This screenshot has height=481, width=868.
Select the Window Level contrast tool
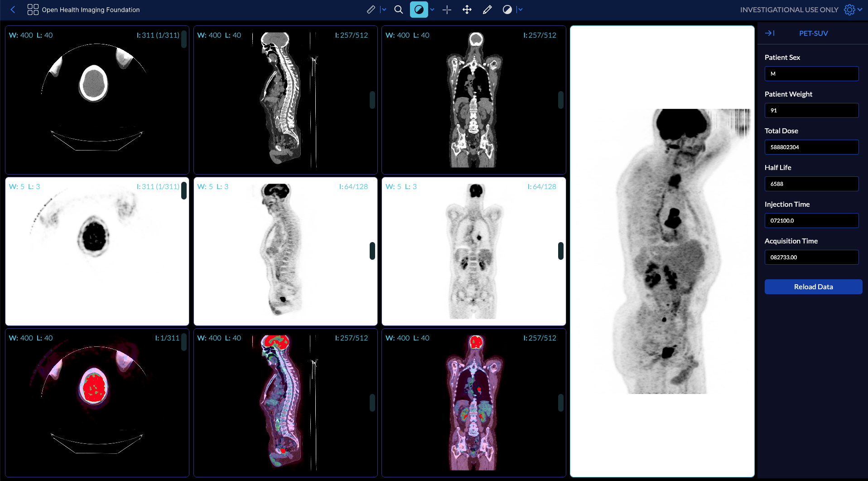pos(419,10)
